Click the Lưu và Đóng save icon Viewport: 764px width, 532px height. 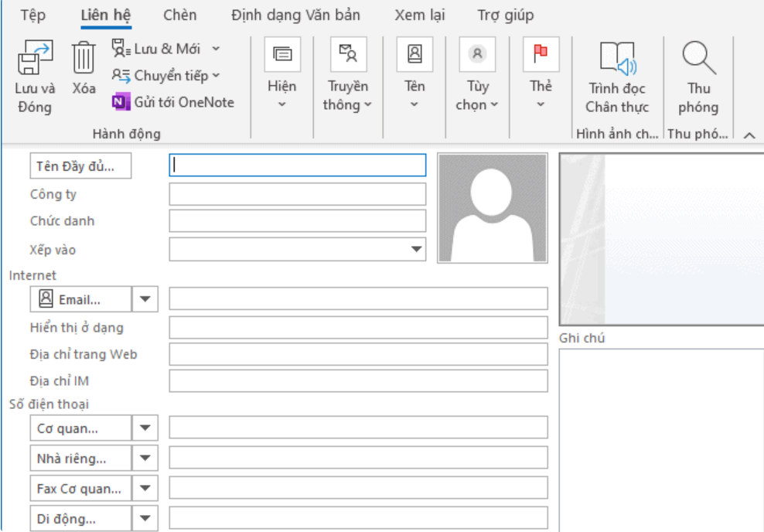coord(35,57)
